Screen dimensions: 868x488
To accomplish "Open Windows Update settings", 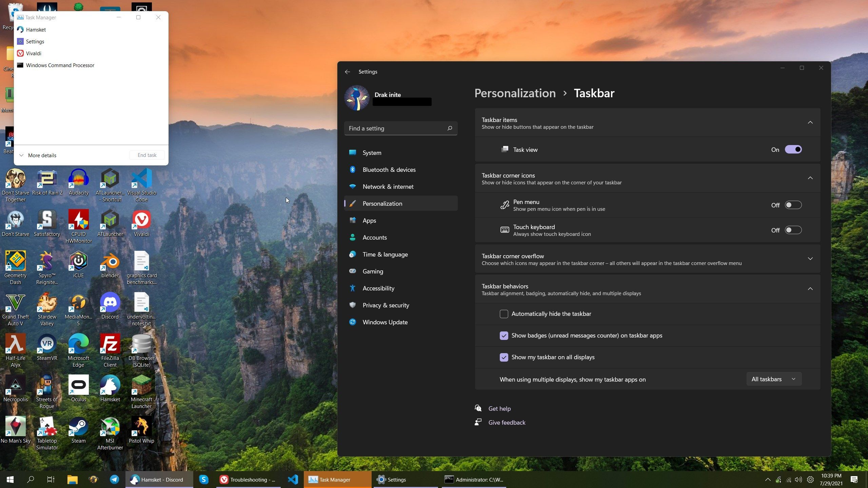I will 401,322.
